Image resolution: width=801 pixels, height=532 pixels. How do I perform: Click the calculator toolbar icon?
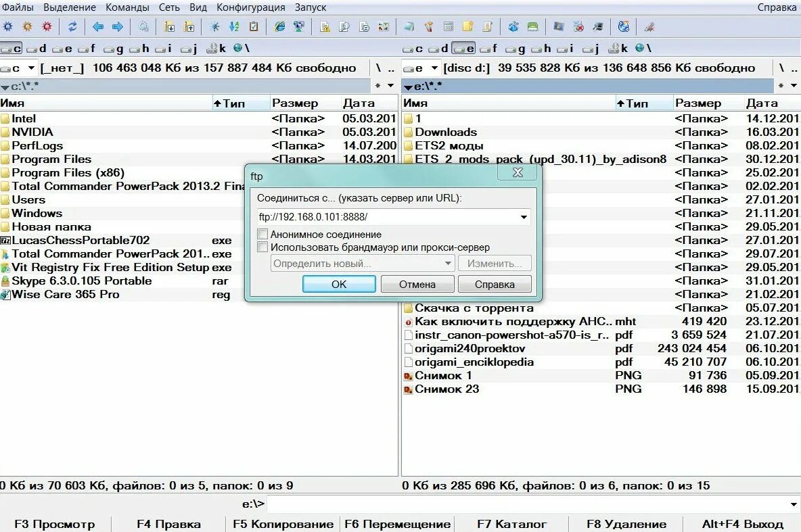[x=449, y=26]
